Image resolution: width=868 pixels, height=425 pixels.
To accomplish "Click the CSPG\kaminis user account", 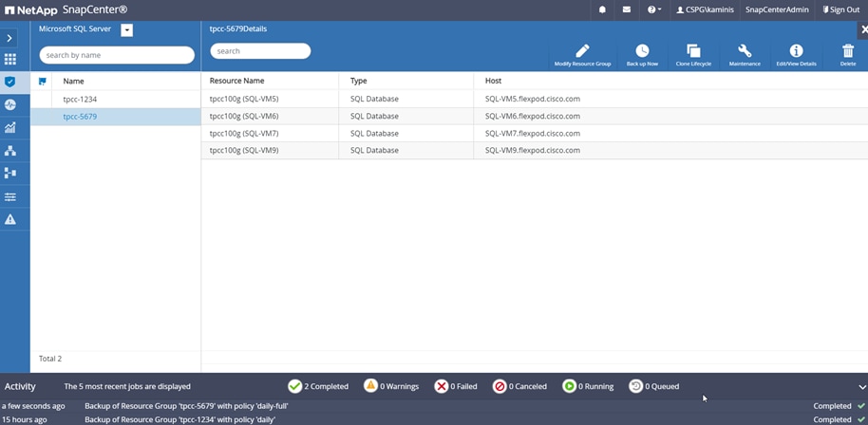I will point(706,9).
